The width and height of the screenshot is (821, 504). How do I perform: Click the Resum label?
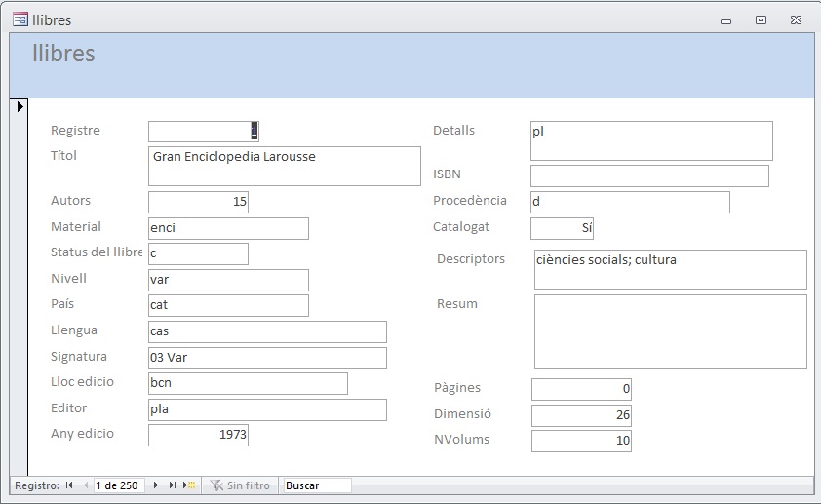click(x=457, y=303)
